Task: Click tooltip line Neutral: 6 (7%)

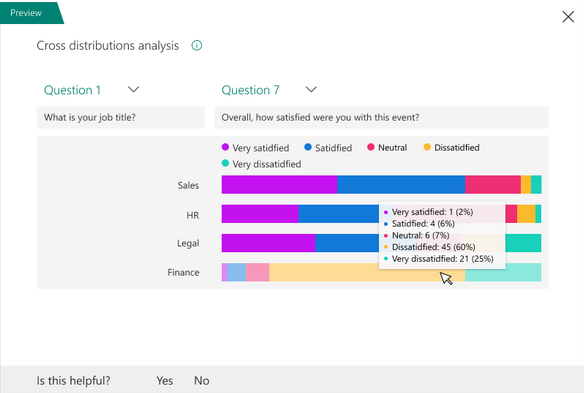Action: click(420, 235)
